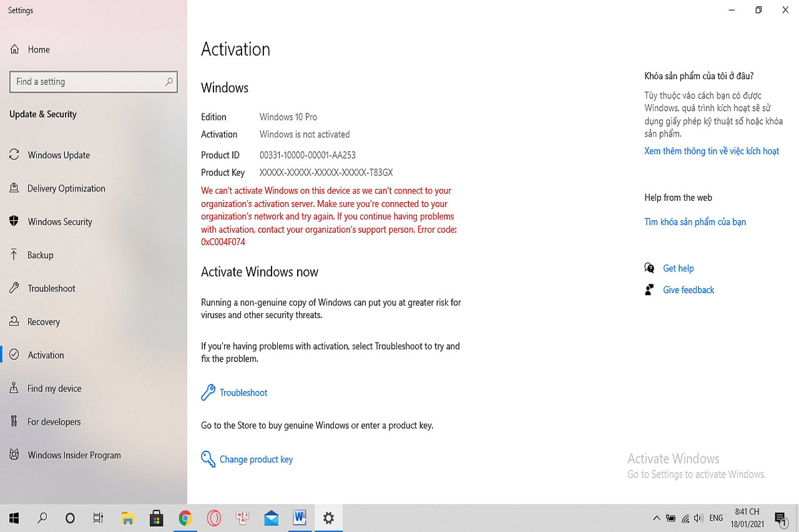Click the Settings gear in the taskbar
Viewport: 799px width, 532px height.
coord(328,518)
